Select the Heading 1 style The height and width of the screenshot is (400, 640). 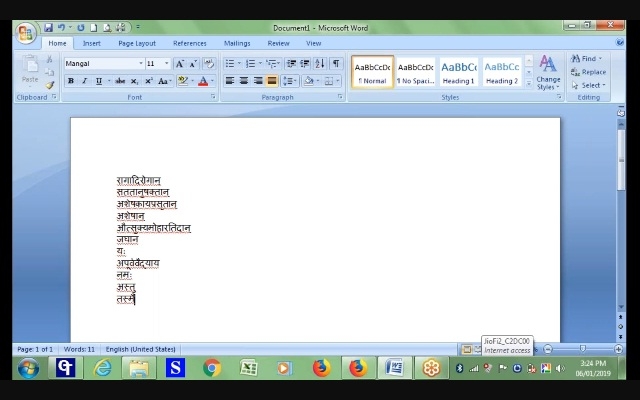tap(458, 72)
